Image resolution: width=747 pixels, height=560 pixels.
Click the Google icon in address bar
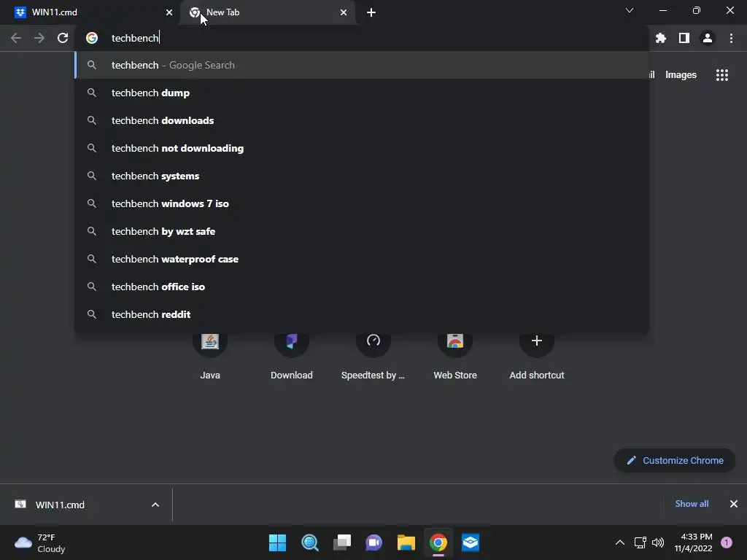(92, 38)
